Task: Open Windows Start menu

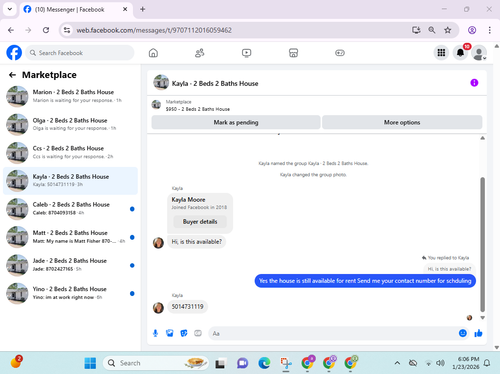Action: coord(90,363)
